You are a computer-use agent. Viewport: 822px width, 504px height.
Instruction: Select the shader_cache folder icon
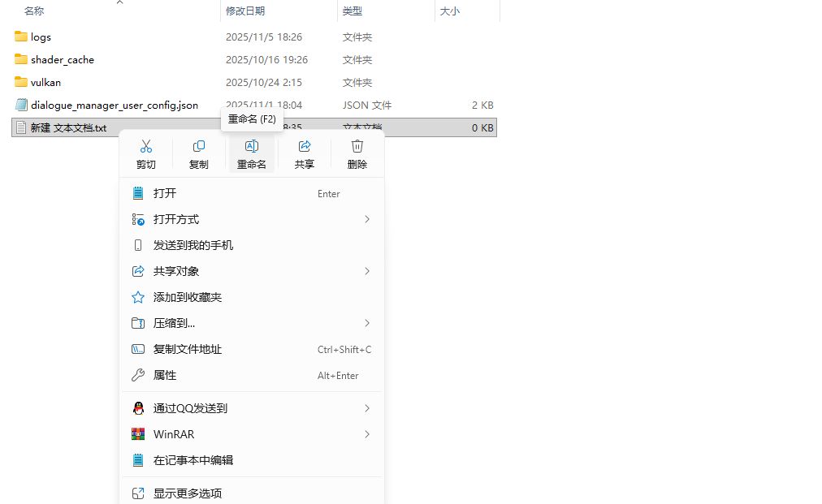21,58
